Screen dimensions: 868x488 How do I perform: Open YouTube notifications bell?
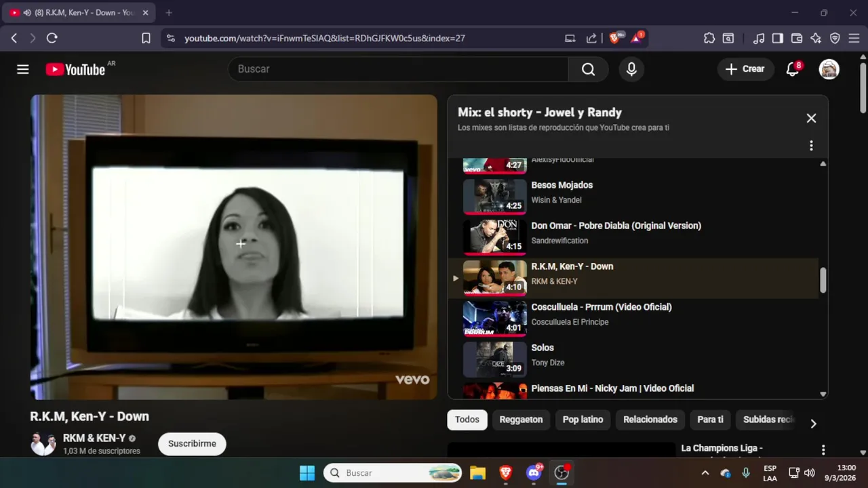(x=792, y=69)
